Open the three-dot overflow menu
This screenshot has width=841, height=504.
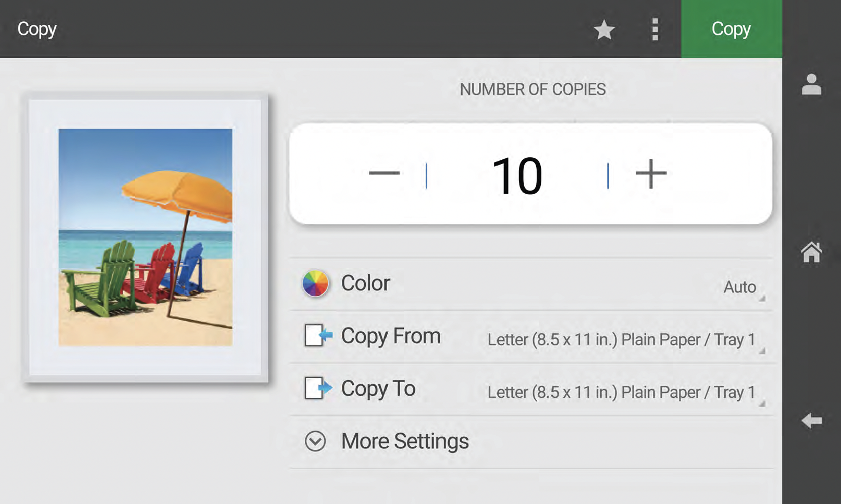point(655,29)
